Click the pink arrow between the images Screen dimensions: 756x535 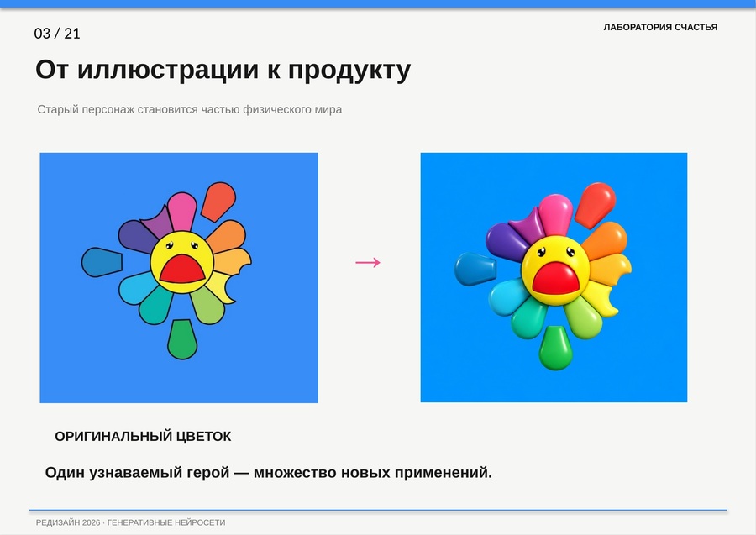(368, 262)
